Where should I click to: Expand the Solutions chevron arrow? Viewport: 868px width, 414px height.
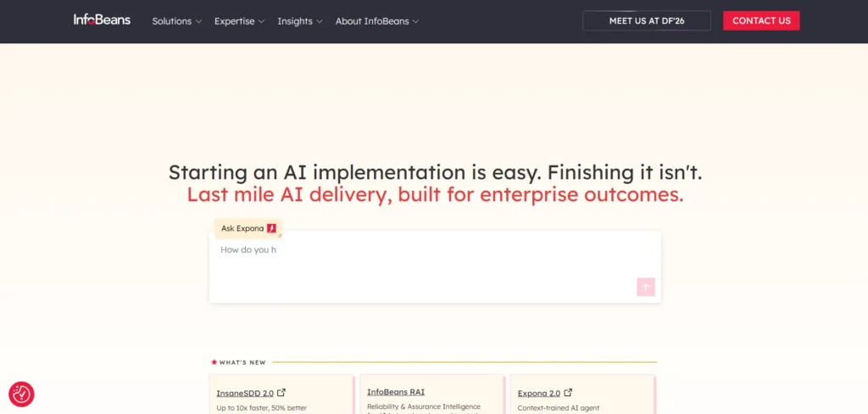pos(198,21)
